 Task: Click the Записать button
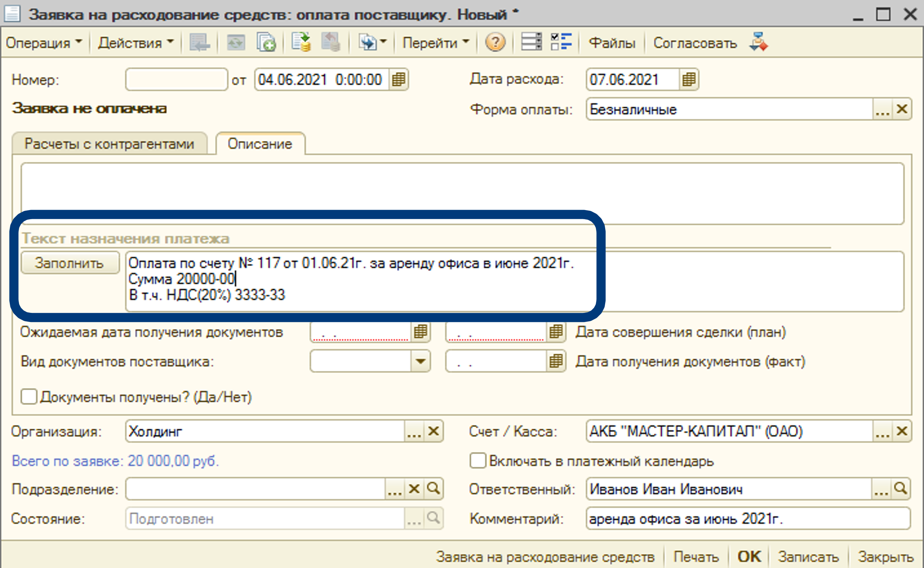[808, 557]
